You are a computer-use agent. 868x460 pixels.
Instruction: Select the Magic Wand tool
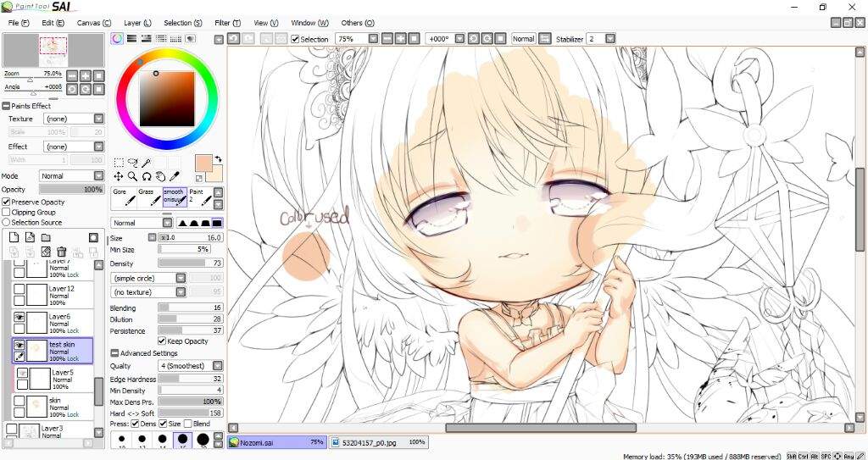tap(146, 163)
